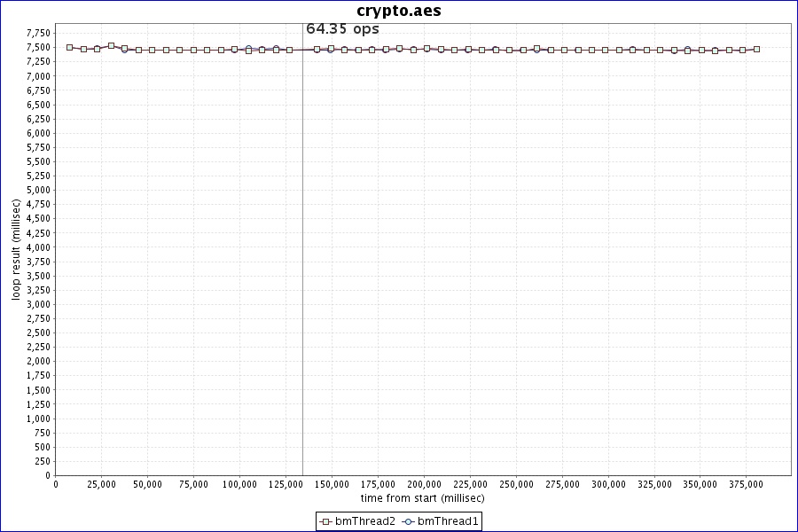Click the 300,000 tick on the x-axis

click(607, 484)
